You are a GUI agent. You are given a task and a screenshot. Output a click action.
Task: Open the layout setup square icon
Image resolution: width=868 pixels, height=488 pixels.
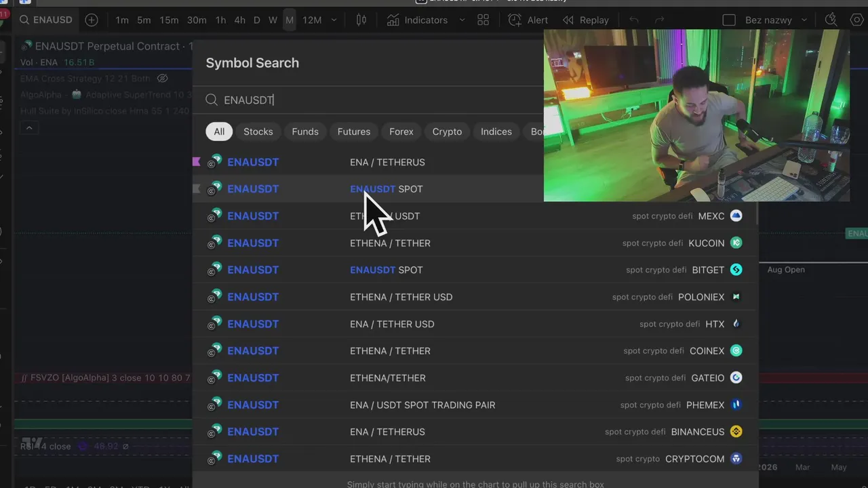click(x=729, y=20)
